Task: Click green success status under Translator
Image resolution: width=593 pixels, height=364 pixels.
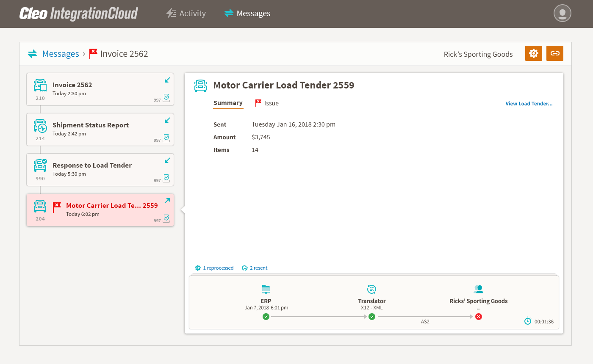Action: coord(372,317)
